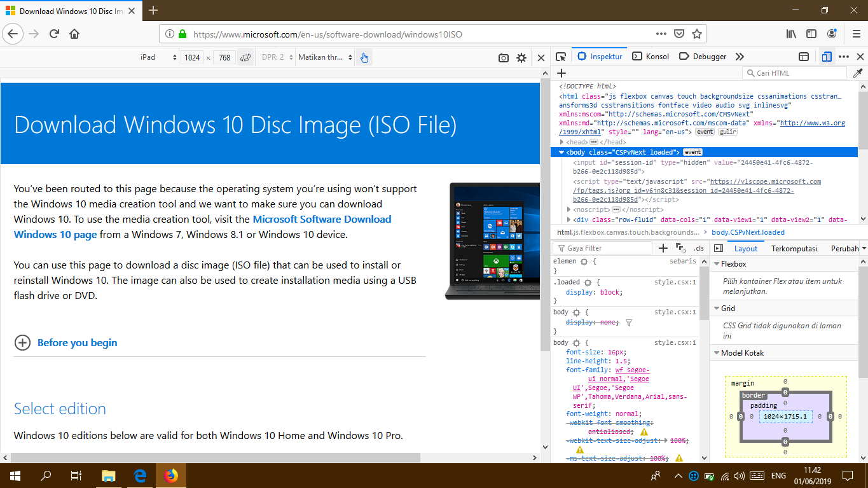Screen dimensions: 868x488
Task: Toggle touch simulation hand icon
Action: (x=364, y=57)
